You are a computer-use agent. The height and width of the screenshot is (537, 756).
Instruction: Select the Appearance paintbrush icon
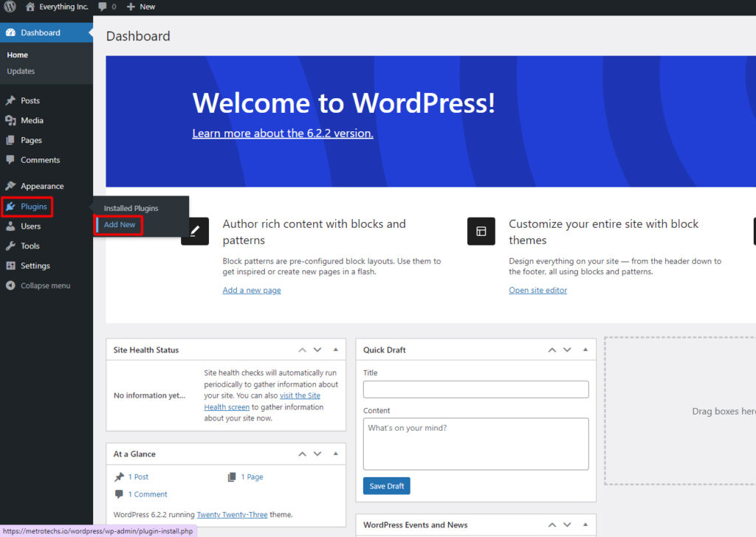pos(10,186)
